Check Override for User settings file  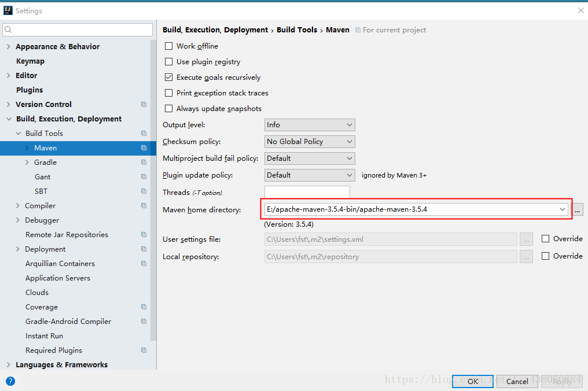pyautogui.click(x=546, y=239)
